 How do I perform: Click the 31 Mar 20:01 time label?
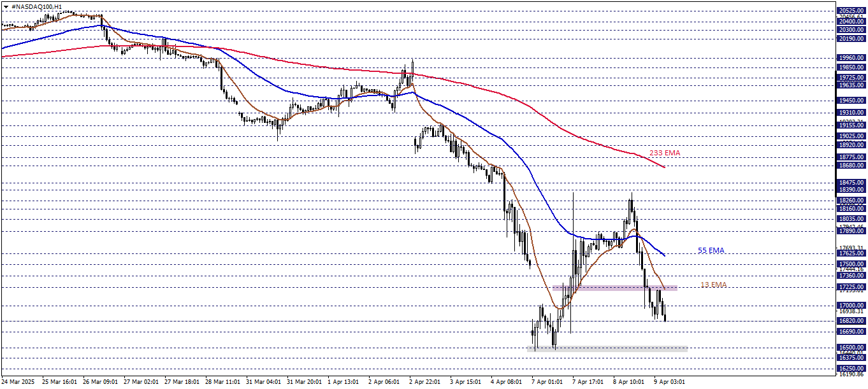(304, 382)
